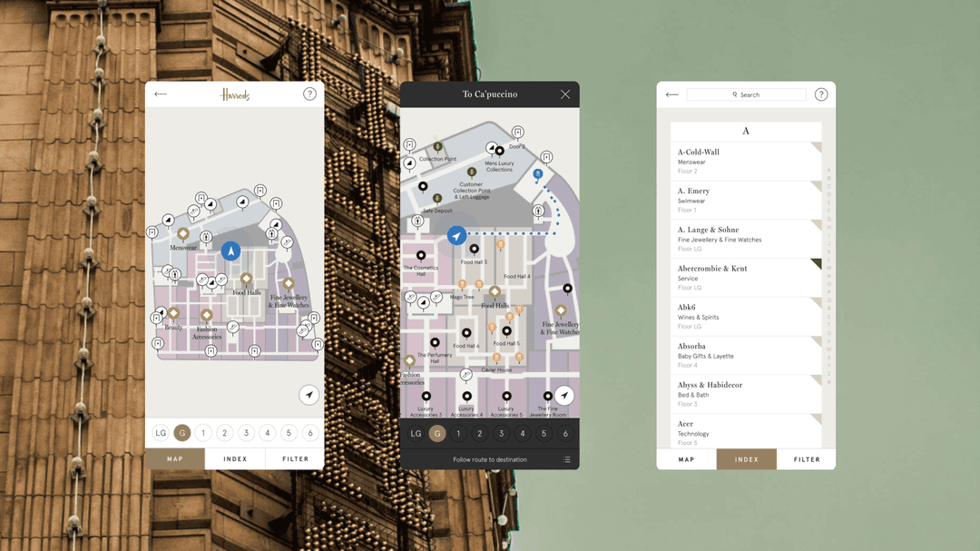Open Abyss & Habidecor entry
This screenshot has height=551, width=980.
click(x=746, y=394)
